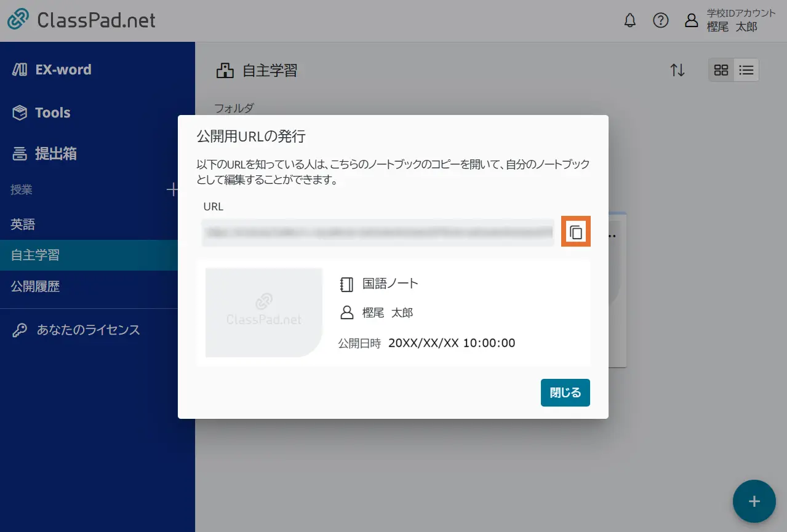The height and width of the screenshot is (532, 787).
Task: Open the notifications bell
Action: pos(629,21)
